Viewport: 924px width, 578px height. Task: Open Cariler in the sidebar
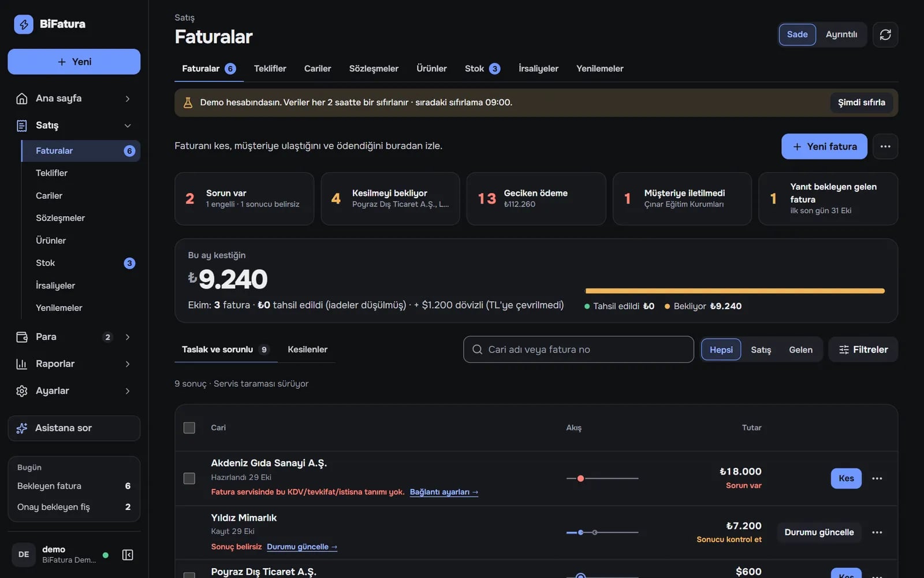pyautogui.click(x=49, y=196)
